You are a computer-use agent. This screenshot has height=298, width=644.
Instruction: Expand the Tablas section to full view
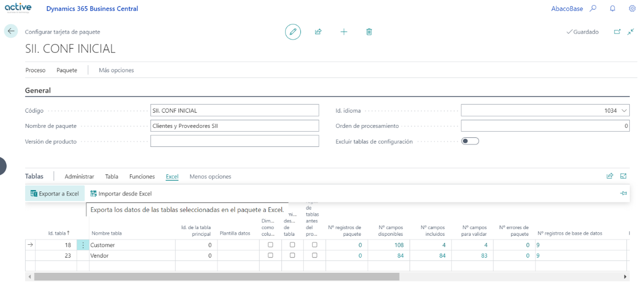coord(624,176)
